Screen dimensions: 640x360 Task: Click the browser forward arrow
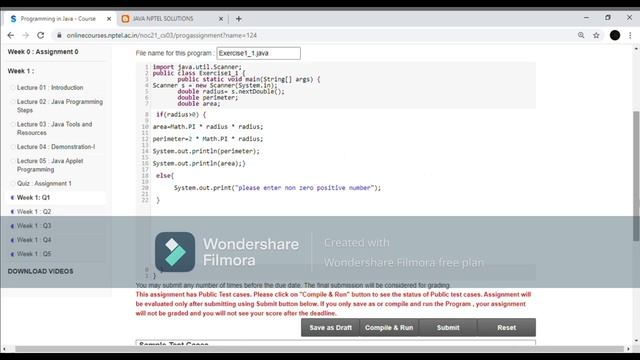[x=25, y=36]
